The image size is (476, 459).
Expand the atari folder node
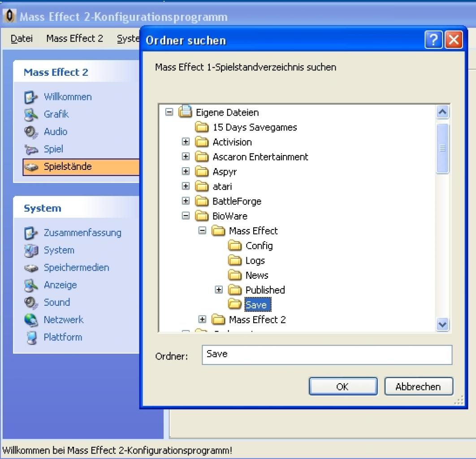coord(186,186)
